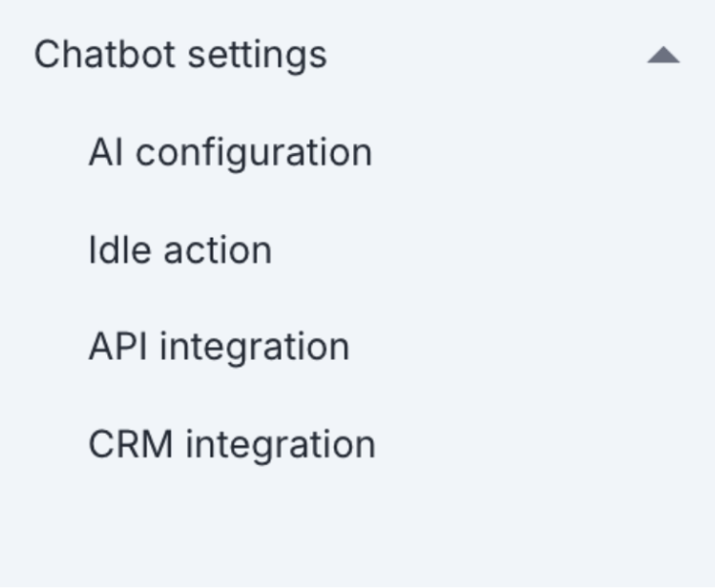Toggle the Chatbot settings submenu closed
This screenshot has height=588, width=715.
point(662,56)
